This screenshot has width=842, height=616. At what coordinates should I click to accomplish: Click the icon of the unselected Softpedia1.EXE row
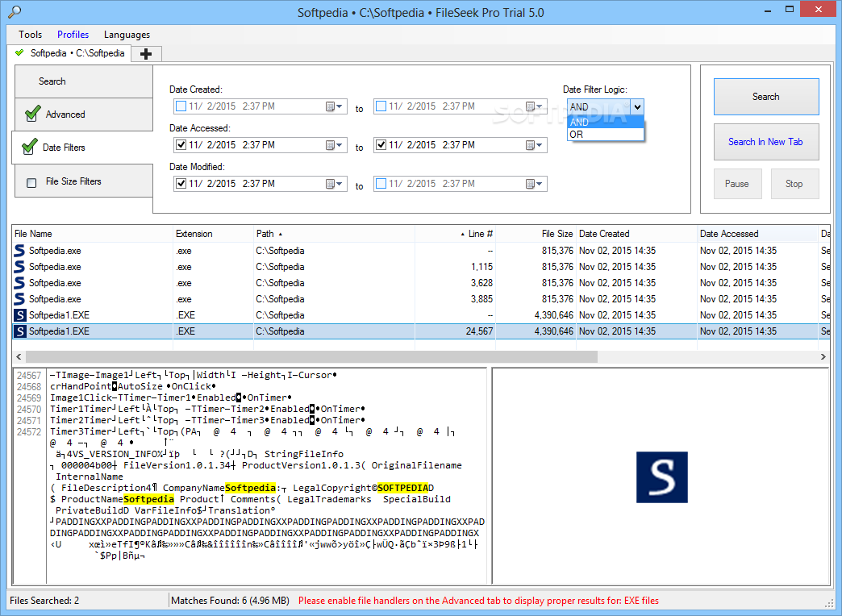click(20, 315)
